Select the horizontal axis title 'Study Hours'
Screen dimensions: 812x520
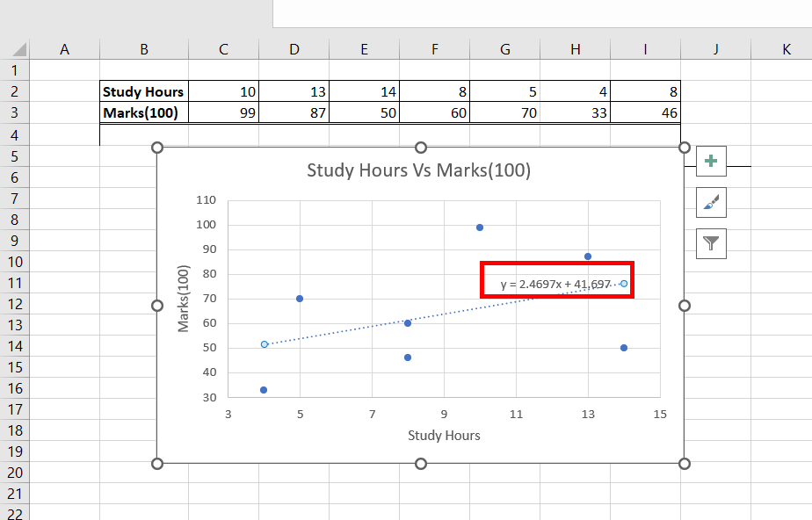click(444, 435)
